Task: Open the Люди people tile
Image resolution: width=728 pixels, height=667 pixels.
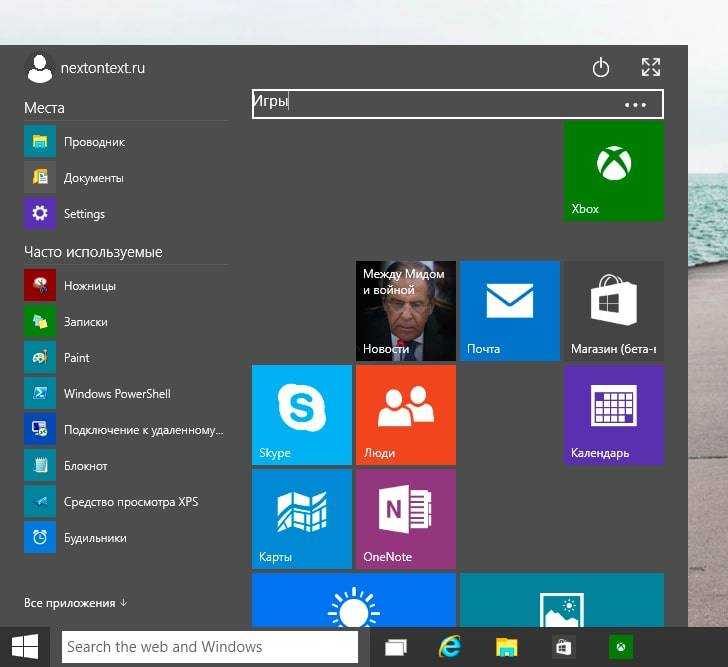Action: pos(405,414)
